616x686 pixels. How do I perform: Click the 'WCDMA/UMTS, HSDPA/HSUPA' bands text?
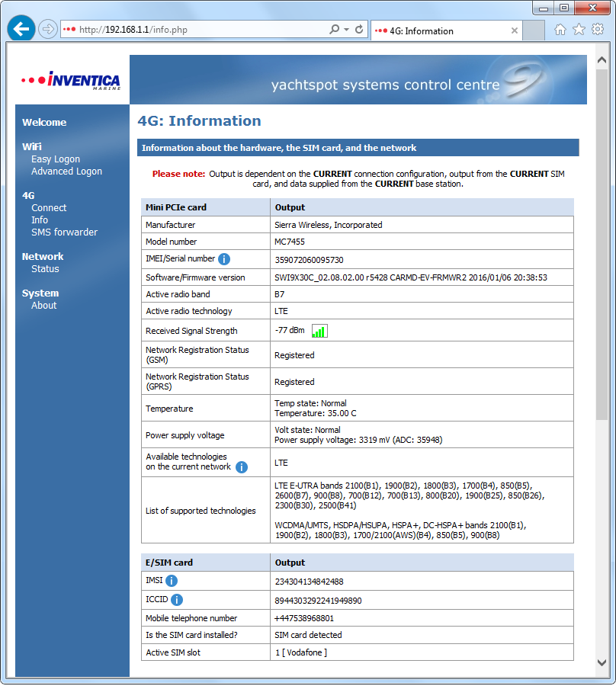tap(400, 531)
